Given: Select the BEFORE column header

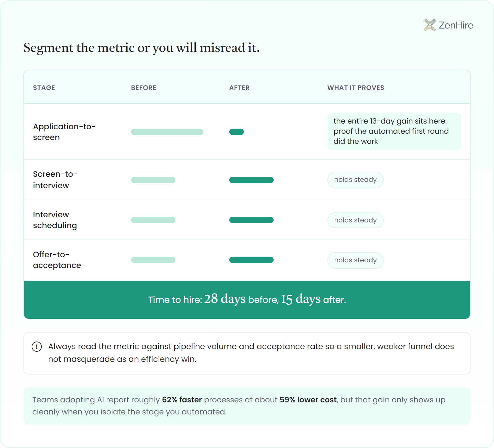Looking at the screenshot, I should [144, 88].
